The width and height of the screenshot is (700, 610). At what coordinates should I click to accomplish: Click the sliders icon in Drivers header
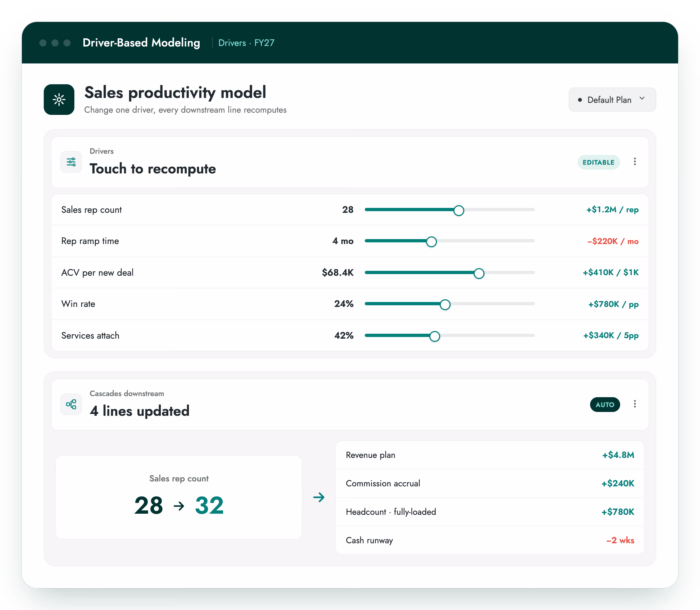pos(71,162)
